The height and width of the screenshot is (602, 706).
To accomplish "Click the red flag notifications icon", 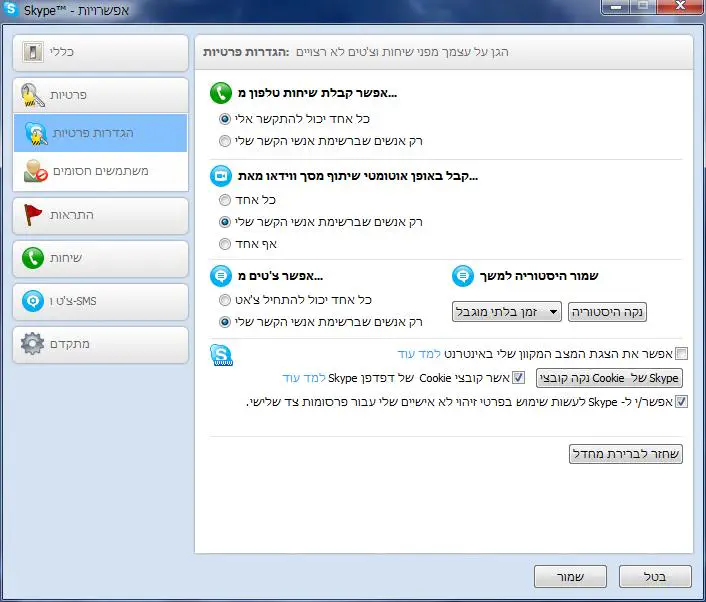I will point(33,215).
